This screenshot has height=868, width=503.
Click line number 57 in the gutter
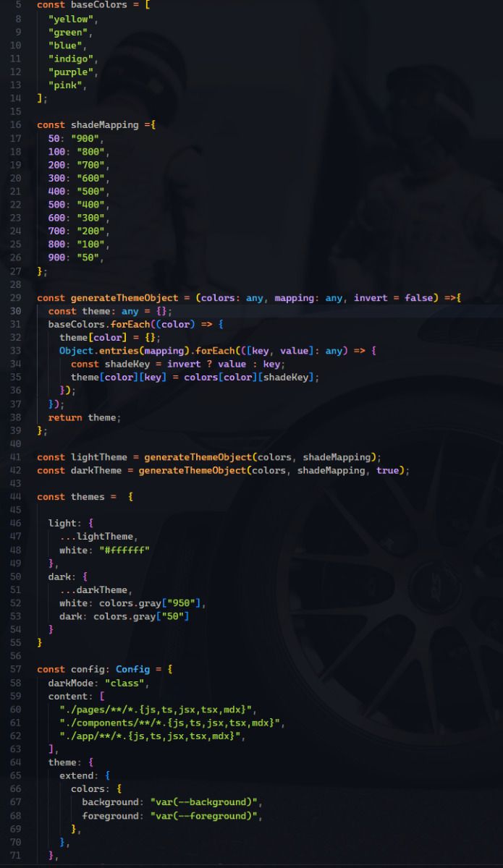16,669
